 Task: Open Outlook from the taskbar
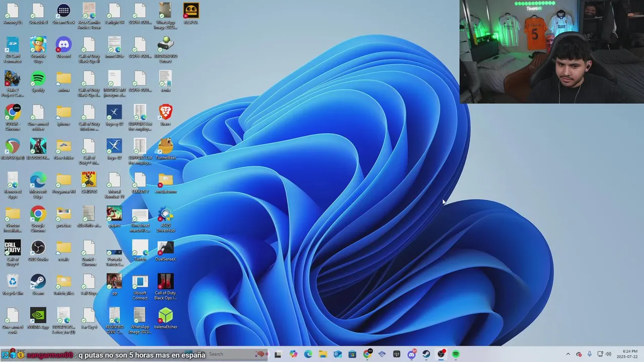point(338,354)
